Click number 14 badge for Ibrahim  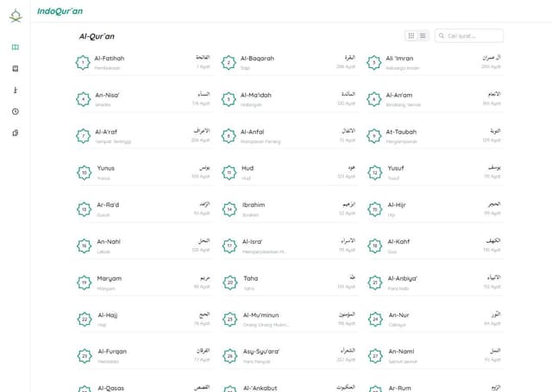coord(229,209)
